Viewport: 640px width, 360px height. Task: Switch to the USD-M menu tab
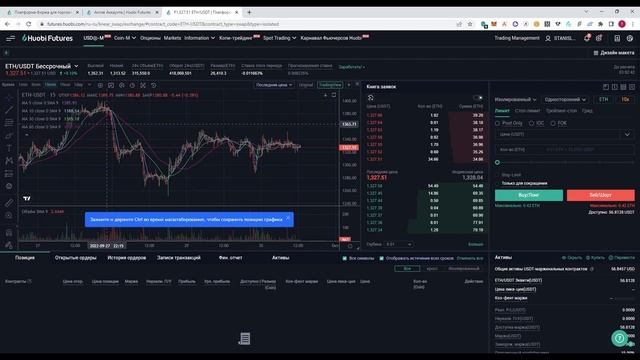coord(93,38)
